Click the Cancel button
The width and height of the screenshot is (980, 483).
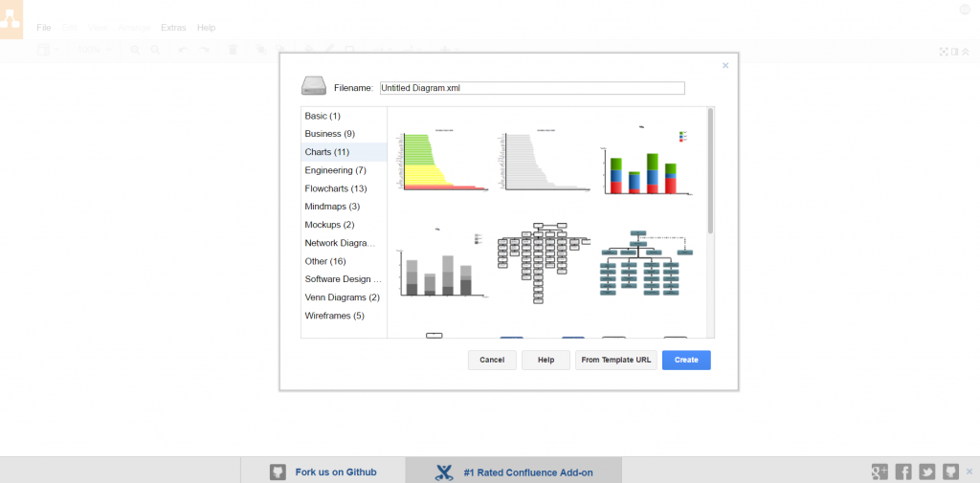[492, 361]
